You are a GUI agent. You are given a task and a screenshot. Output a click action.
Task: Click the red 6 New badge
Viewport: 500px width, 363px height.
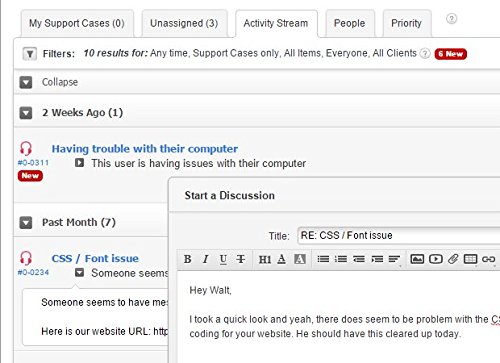click(x=450, y=54)
